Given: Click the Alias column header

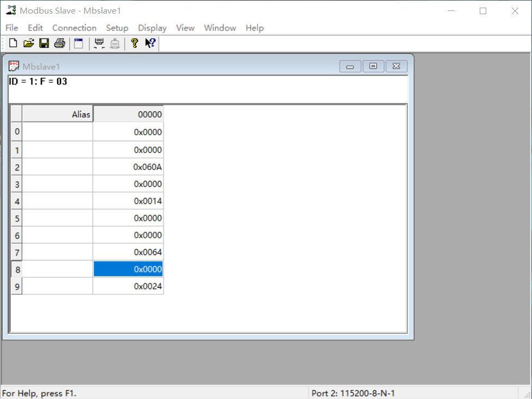Looking at the screenshot, I should 57,114.
